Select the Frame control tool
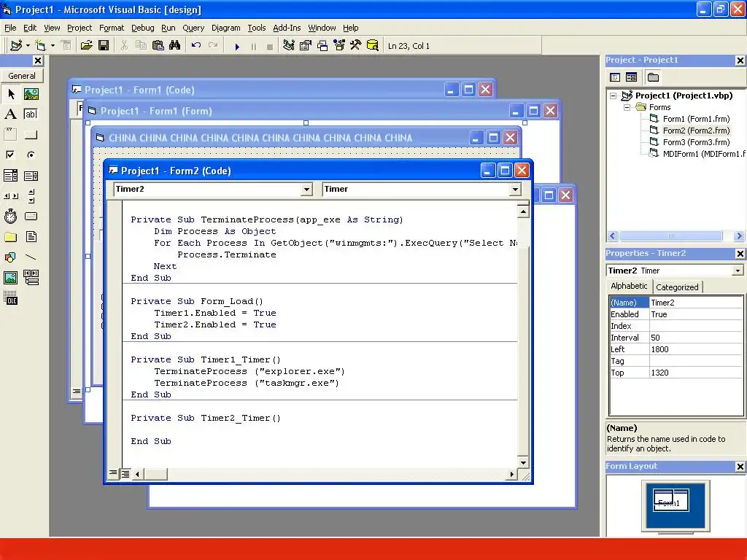Viewport: 747px width, 560px height. [x=11, y=134]
